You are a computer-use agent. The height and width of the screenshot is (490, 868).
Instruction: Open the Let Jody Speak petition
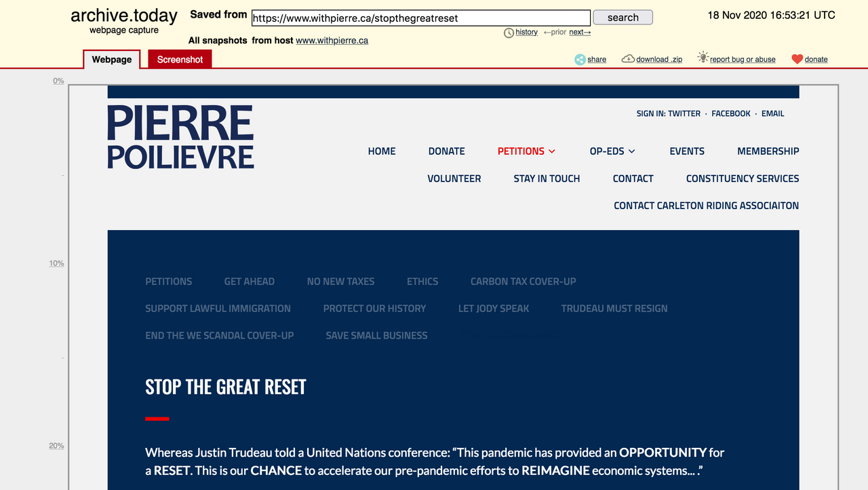[494, 308]
